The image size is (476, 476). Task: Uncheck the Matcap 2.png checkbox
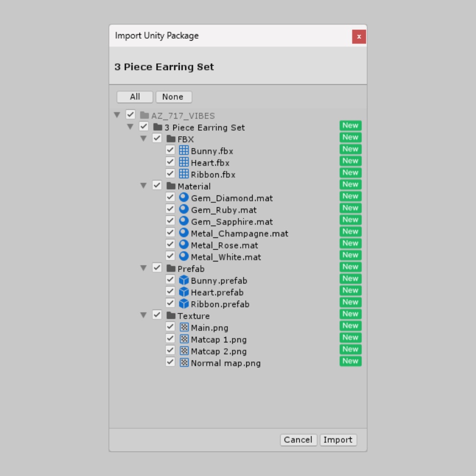click(x=170, y=350)
